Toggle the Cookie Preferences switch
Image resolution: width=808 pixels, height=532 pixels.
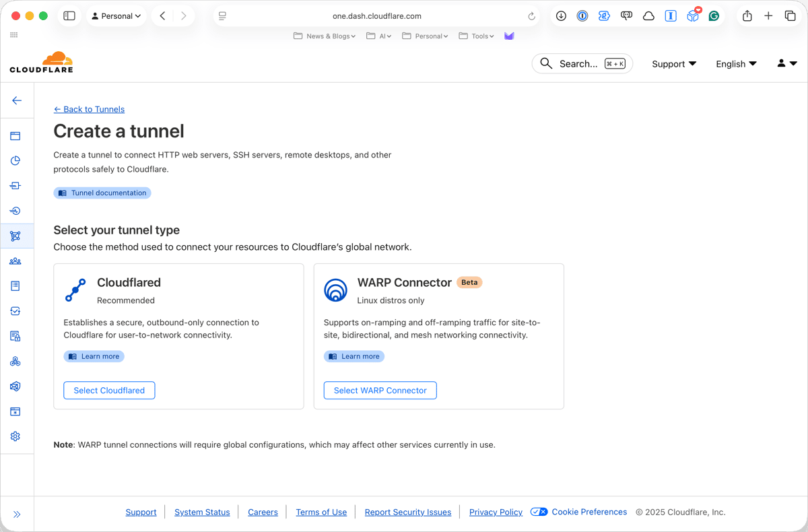(x=539, y=512)
